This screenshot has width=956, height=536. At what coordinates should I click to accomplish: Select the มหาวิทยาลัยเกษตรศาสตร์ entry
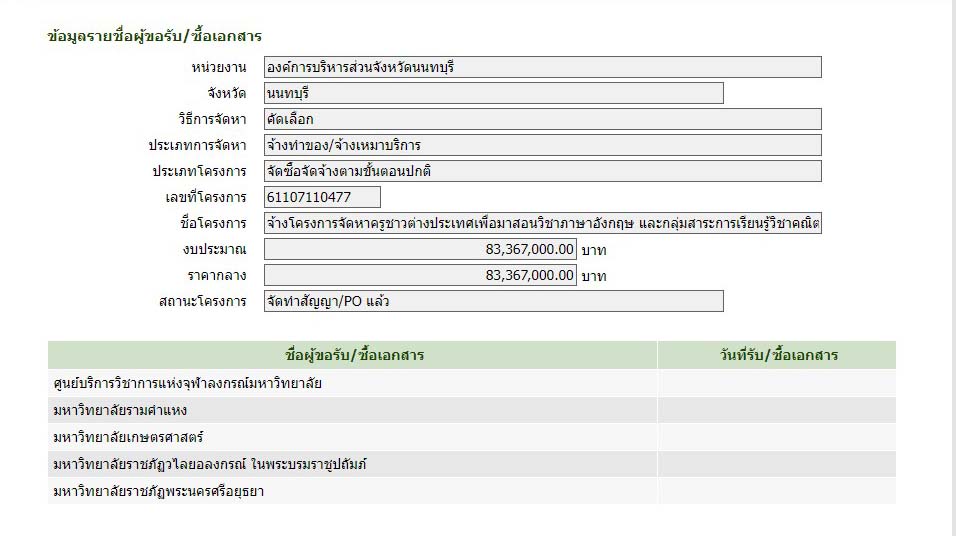pyautogui.click(x=126, y=437)
